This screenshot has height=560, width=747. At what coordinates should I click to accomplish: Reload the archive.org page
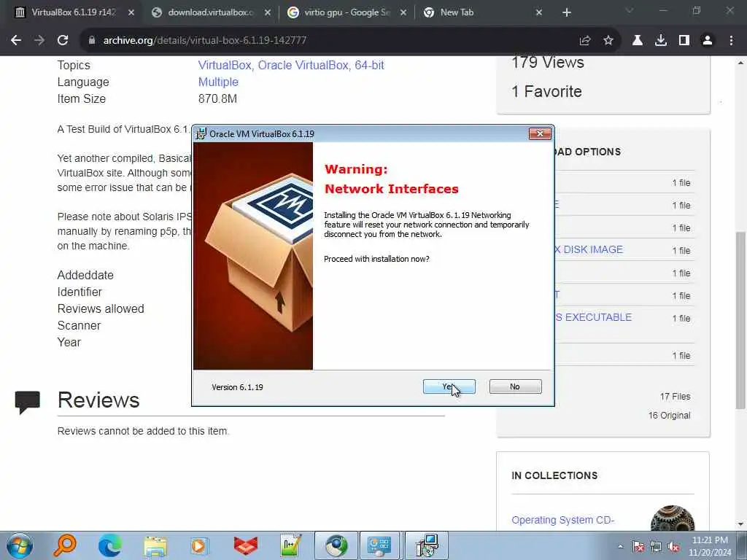coord(63,41)
